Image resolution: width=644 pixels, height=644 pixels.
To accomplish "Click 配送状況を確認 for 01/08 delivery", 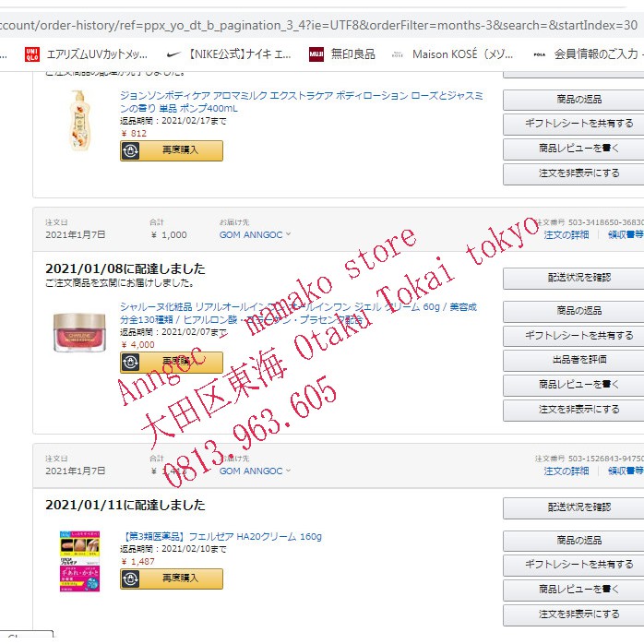I will (x=578, y=278).
